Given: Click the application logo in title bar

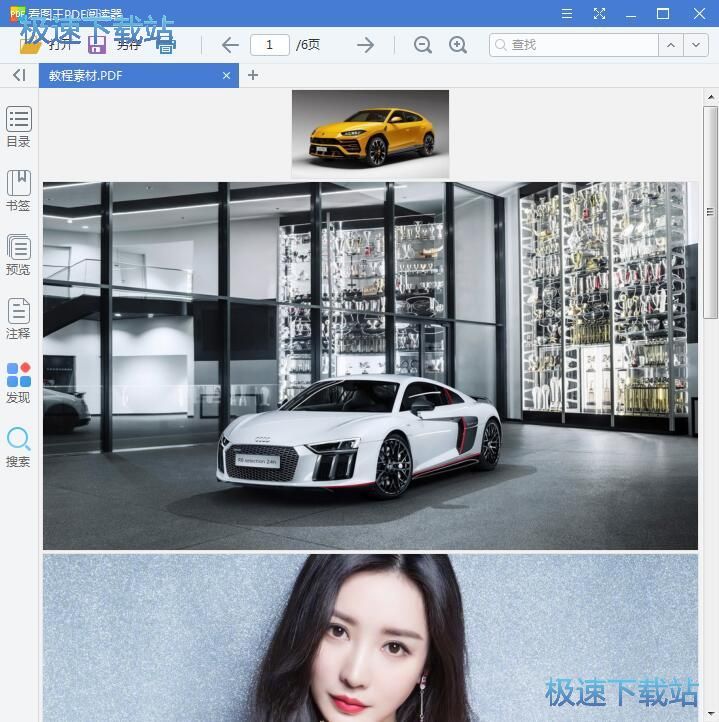Looking at the screenshot, I should 18,14.
